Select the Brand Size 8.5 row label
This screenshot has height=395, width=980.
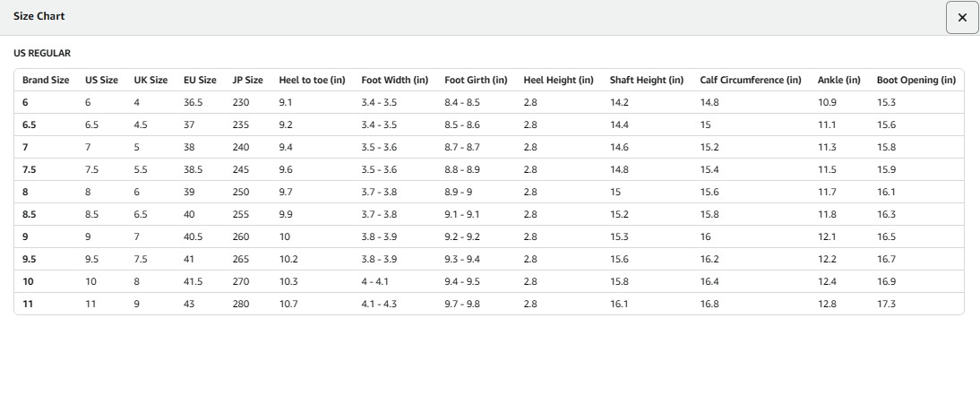click(x=29, y=214)
